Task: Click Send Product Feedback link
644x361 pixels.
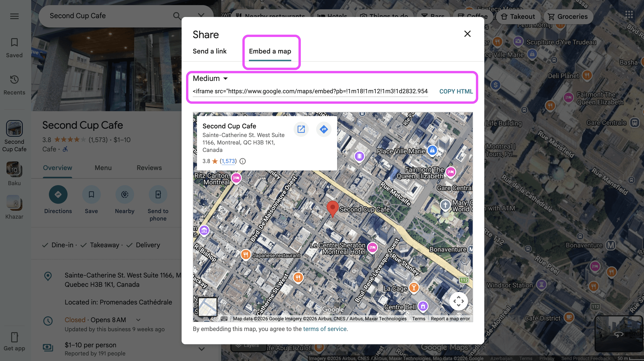Action: (x=586, y=358)
